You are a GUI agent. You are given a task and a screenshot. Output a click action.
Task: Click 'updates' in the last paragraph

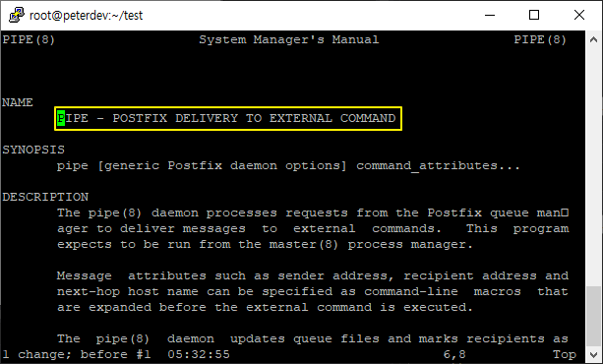(x=258, y=339)
